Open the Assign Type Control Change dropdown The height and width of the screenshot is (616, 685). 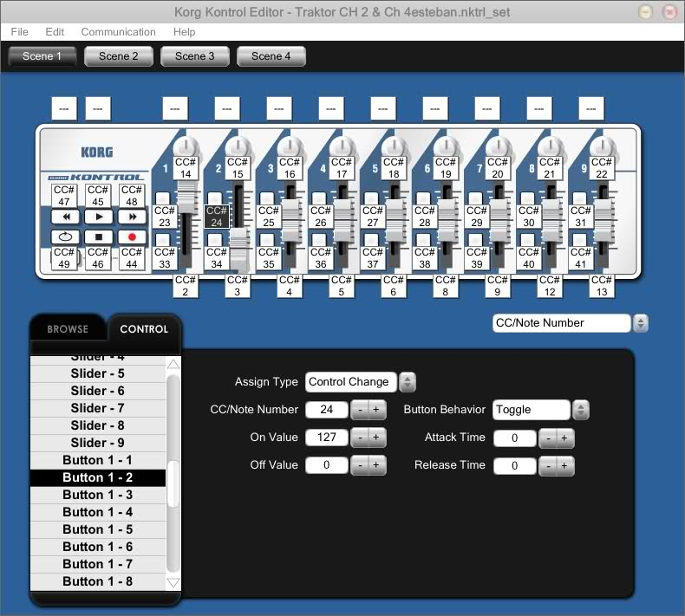[x=408, y=382]
